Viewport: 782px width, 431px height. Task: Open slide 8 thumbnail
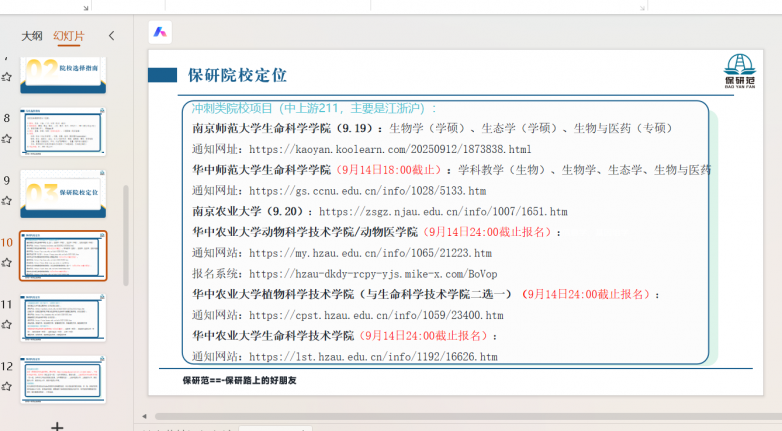coord(63,132)
